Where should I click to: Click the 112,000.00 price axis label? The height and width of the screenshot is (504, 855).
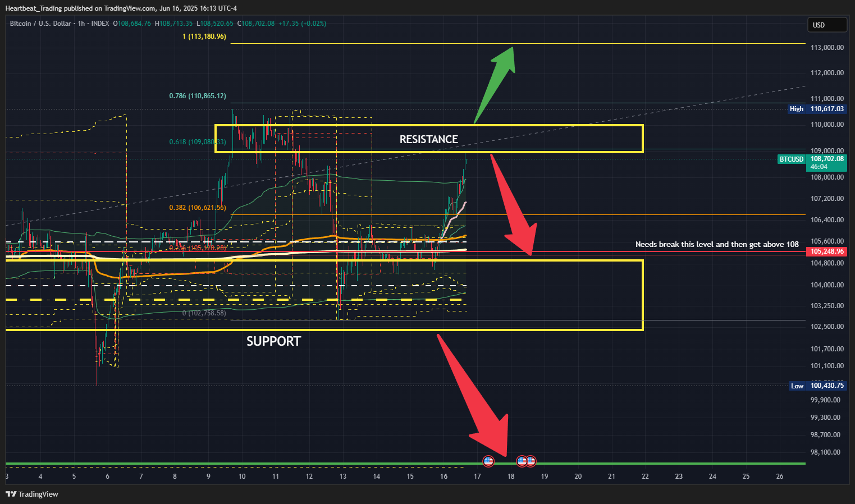[827, 73]
